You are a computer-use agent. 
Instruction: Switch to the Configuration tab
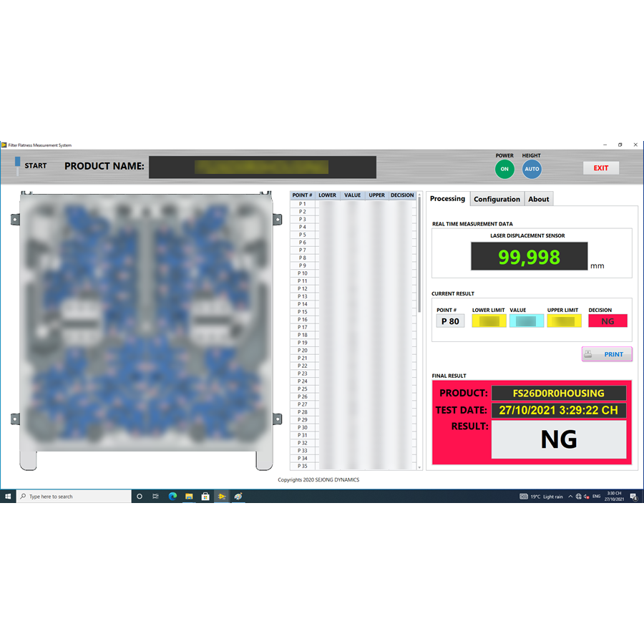497,199
